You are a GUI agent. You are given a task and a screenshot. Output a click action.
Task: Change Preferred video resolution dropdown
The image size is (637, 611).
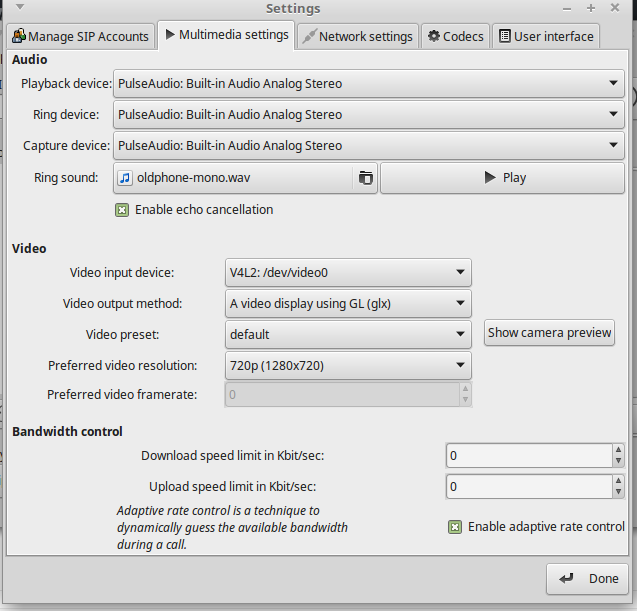click(347, 365)
